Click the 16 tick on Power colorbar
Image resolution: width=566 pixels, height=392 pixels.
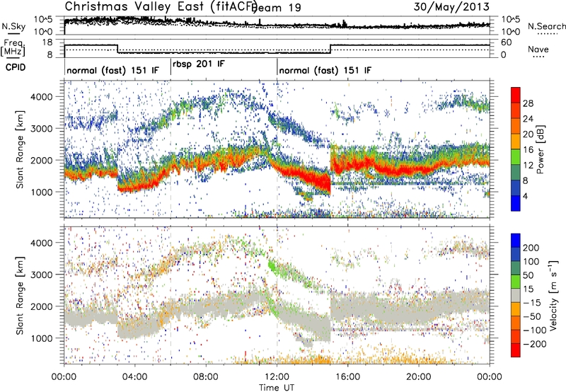528,150
